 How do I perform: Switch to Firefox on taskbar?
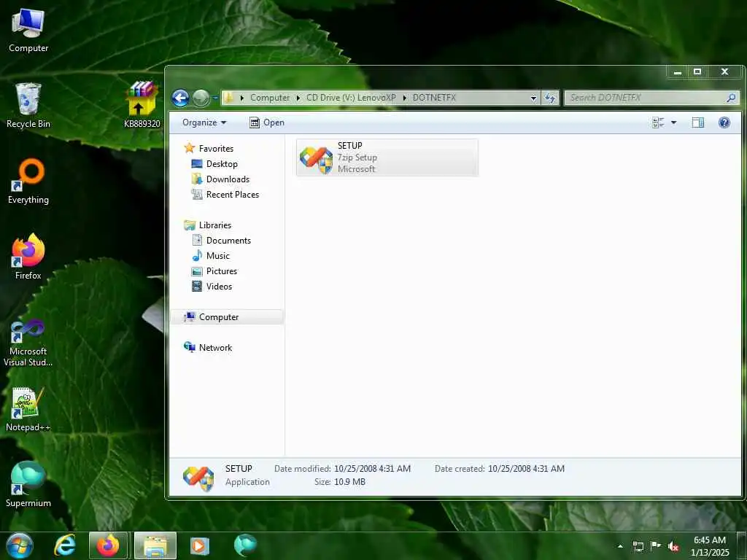point(108,545)
